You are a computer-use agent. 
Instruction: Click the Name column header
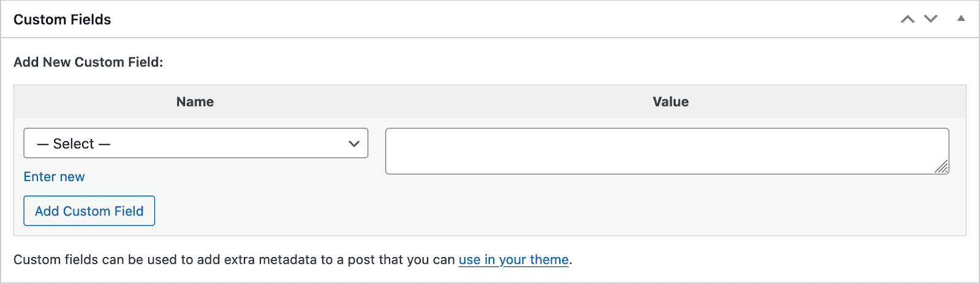(x=195, y=102)
